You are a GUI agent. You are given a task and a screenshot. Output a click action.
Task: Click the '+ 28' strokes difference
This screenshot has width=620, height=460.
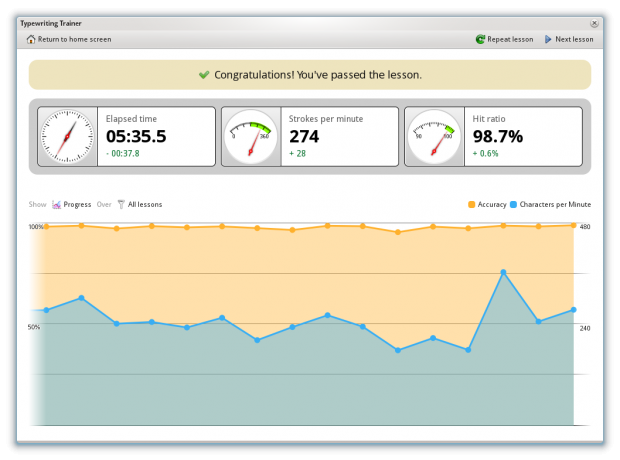(x=297, y=153)
